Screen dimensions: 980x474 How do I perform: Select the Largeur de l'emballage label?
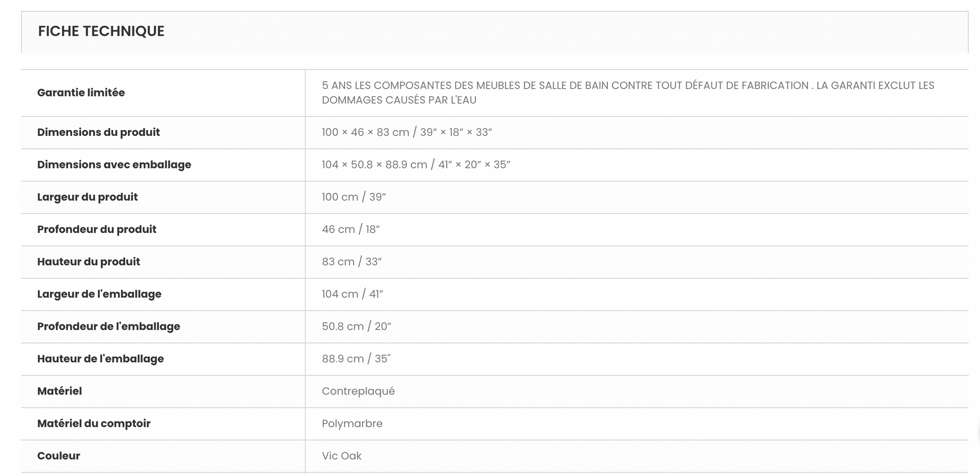point(99,294)
